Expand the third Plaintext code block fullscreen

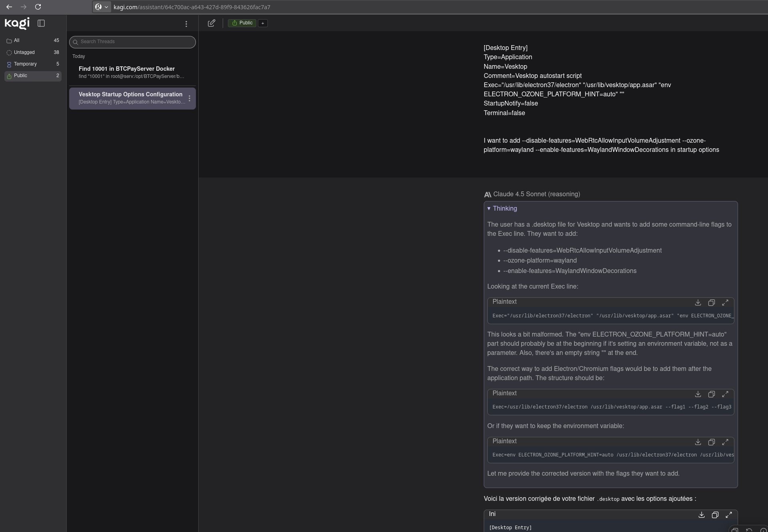point(725,442)
